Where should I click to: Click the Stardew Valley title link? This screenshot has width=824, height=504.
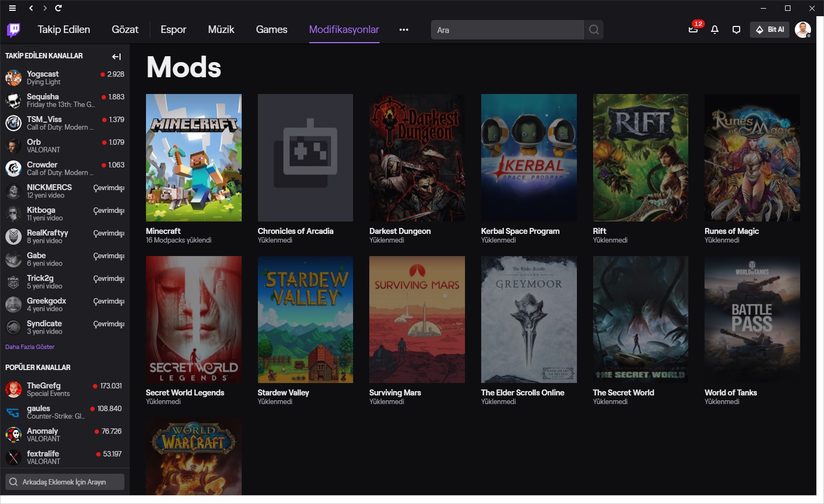point(283,393)
